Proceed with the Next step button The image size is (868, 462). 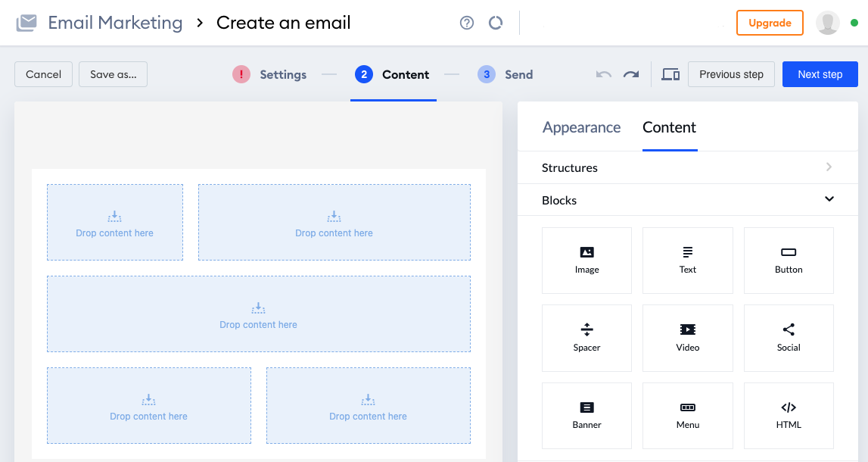tap(820, 74)
